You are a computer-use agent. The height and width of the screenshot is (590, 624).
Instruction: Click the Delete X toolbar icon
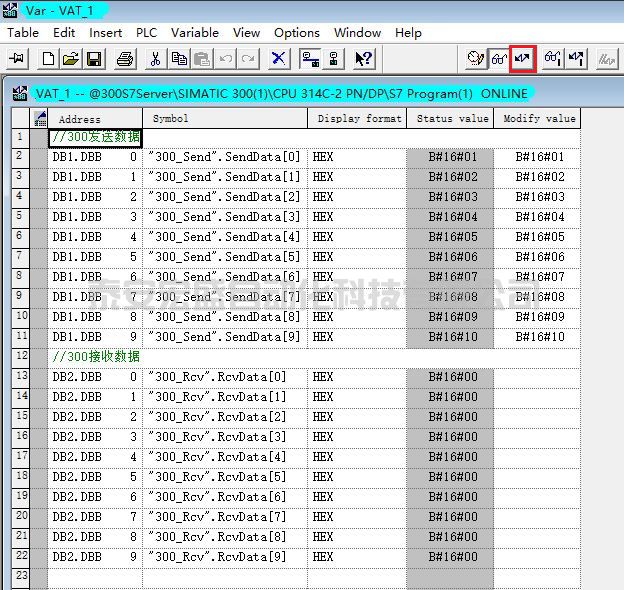click(x=279, y=59)
